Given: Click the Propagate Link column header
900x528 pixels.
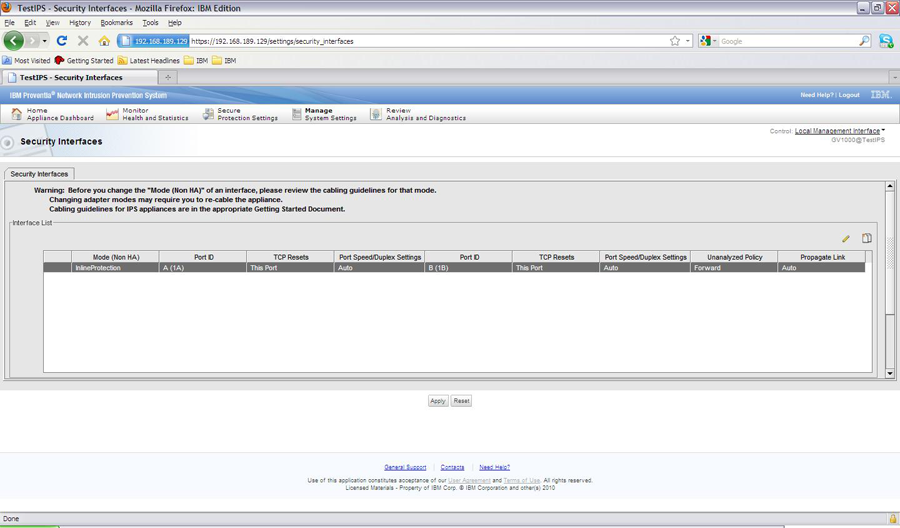Looking at the screenshot, I should tap(822, 257).
